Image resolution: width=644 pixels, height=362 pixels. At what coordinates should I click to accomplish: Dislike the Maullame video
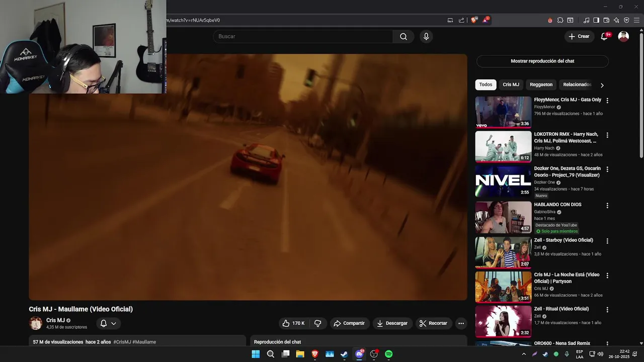tap(317, 323)
